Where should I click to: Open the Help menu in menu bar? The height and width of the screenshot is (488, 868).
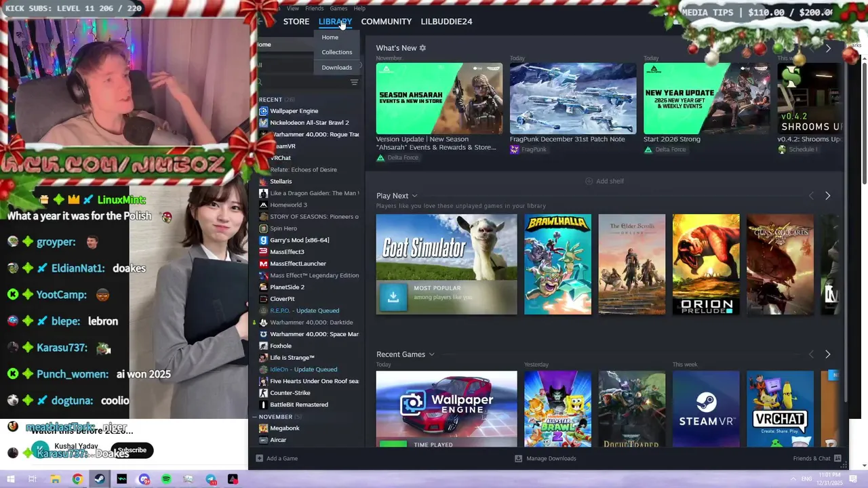tap(359, 8)
